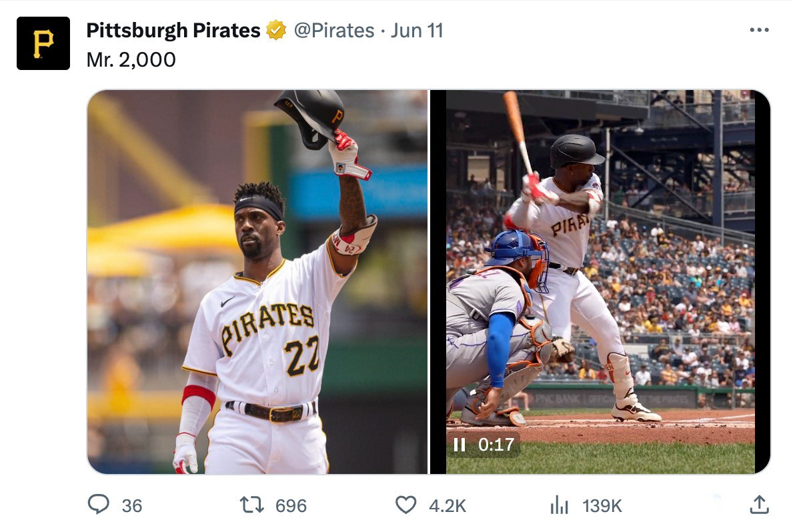791x532 pixels.
Task: Click the share upload icon
Action: pyautogui.click(x=759, y=505)
